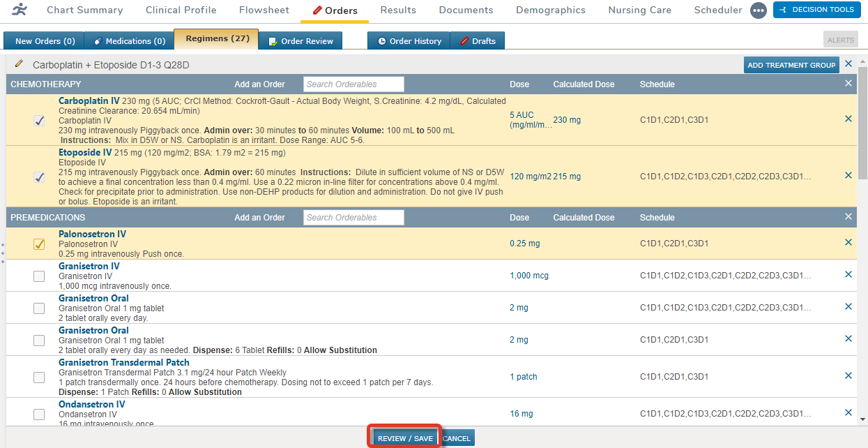Click the running person logo icon
This screenshot has height=448, width=868.
pos(21,10)
